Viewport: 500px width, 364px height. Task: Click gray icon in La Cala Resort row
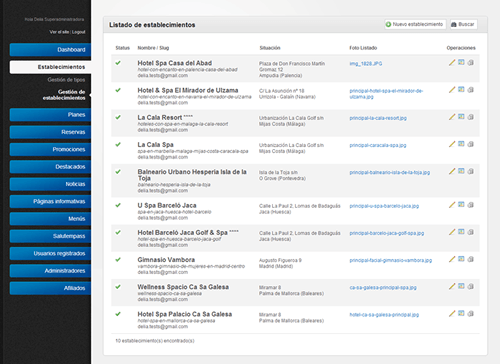pyautogui.click(x=471, y=117)
